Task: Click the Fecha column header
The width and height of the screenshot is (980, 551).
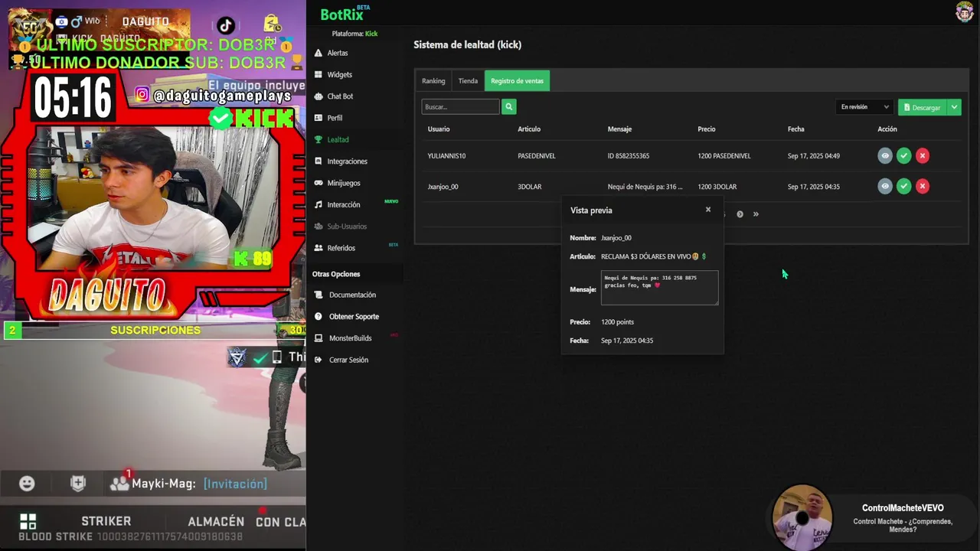Action: click(x=795, y=129)
